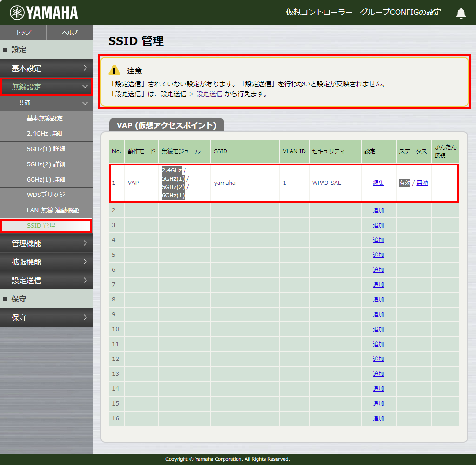Expand the 基本設定 menu

(x=46, y=68)
